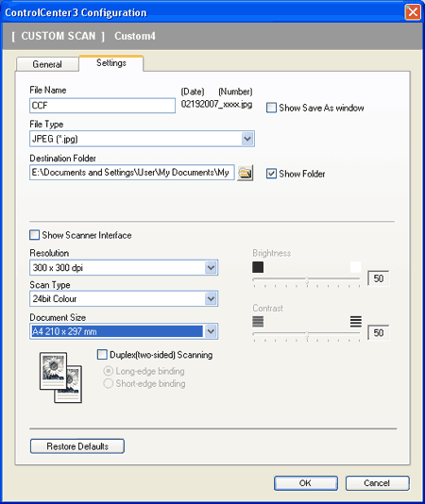Image resolution: width=425 pixels, height=504 pixels.
Task: Uncheck the Show Folder checkbox
Action: [271, 174]
